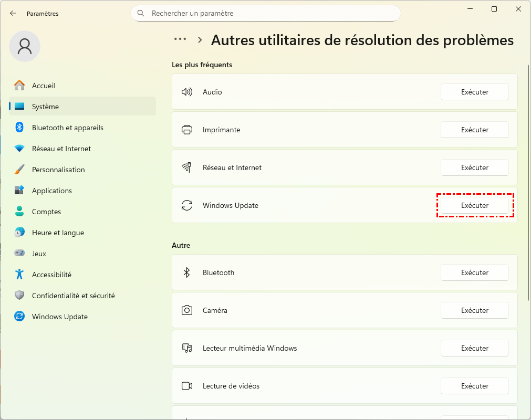Run the Caméra troubleshooter
This screenshot has height=420, width=531.
pos(474,310)
